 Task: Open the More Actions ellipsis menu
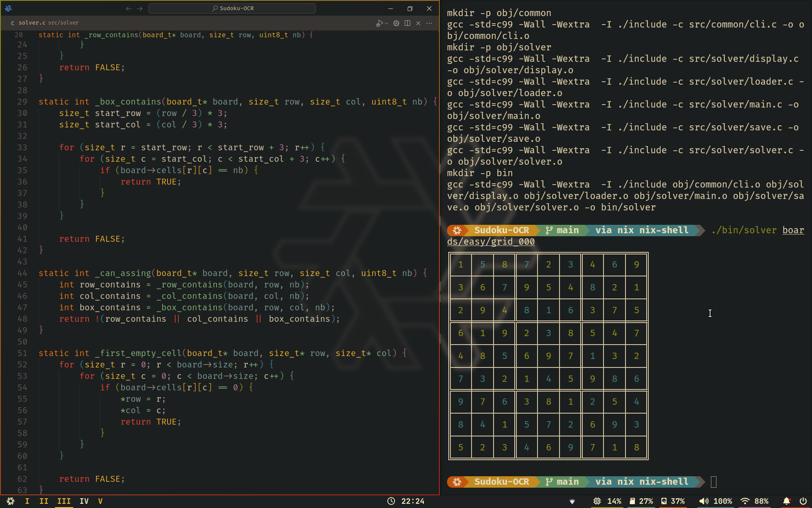429,23
